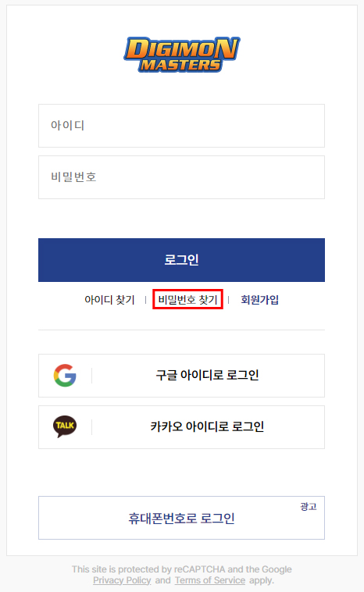Open the 비밀번호 찾기 link
This screenshot has width=364, height=592.
click(x=187, y=300)
